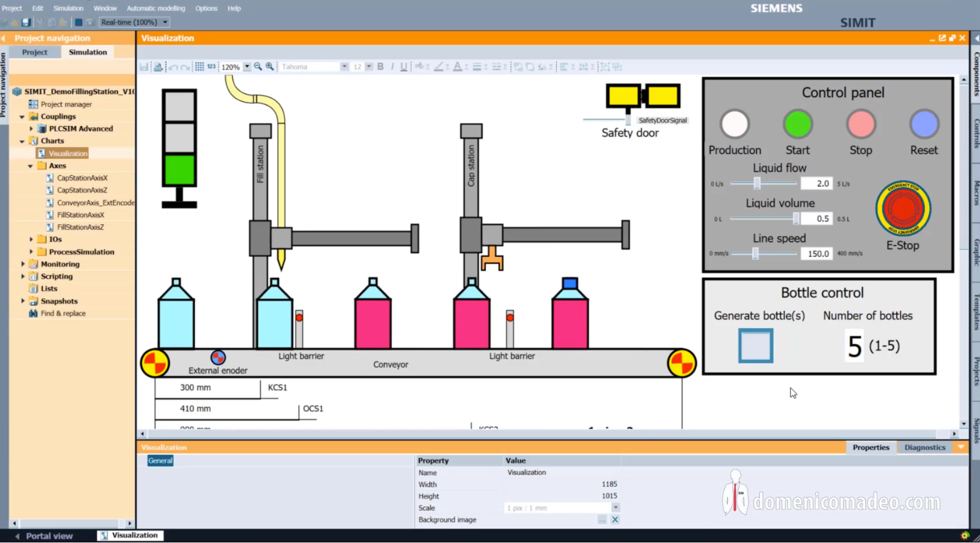Viewport: 980px width, 543px height.
Task: Open the Tahoma font dropdown
Action: coord(344,67)
